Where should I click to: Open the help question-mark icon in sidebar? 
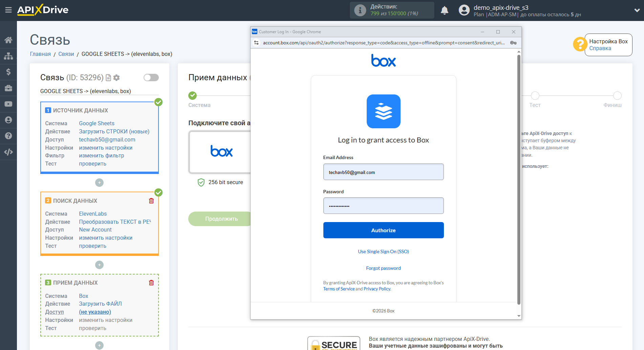coord(8,135)
